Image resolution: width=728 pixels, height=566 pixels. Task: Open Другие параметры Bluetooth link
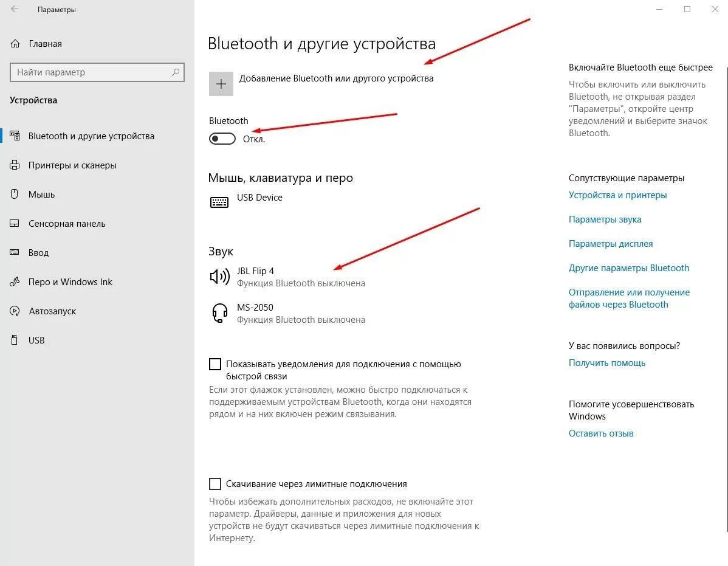628,268
